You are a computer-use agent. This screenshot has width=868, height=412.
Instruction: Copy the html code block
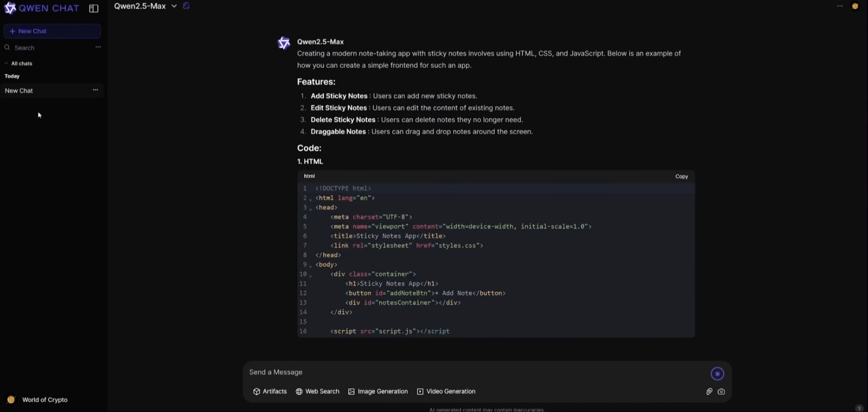(x=681, y=177)
